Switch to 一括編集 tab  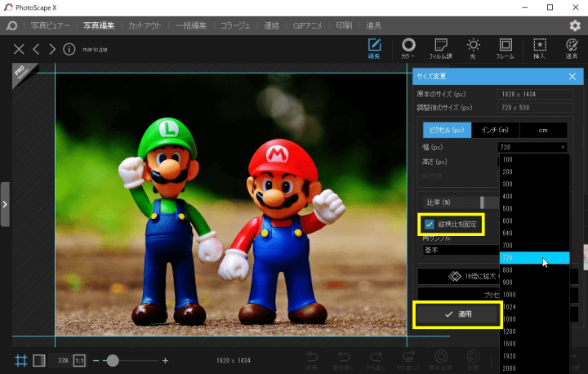(x=191, y=25)
